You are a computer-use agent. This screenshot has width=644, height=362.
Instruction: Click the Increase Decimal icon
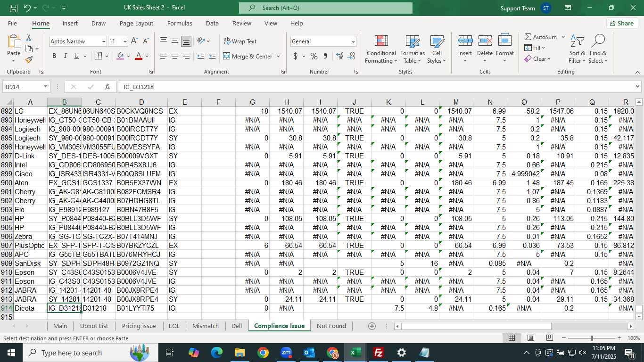(340, 56)
